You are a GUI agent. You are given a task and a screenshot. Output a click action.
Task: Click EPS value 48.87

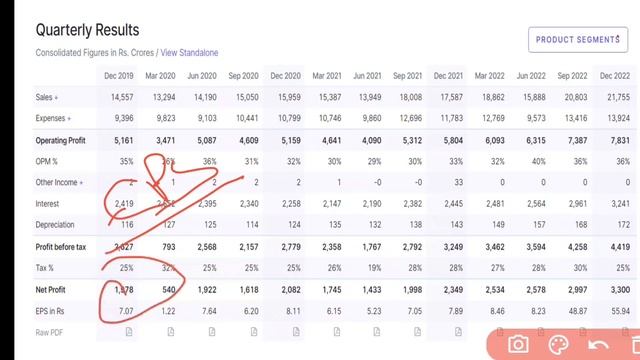pos(578,311)
